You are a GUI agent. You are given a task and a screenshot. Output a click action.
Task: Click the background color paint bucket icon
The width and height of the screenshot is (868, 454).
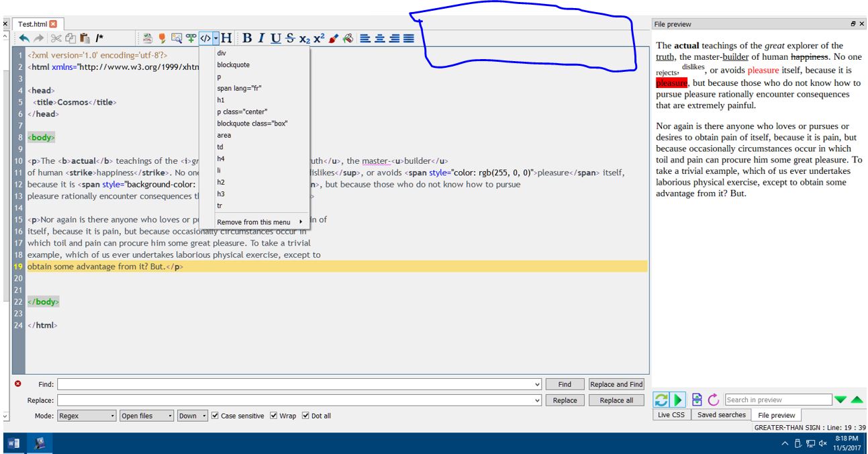(x=348, y=38)
